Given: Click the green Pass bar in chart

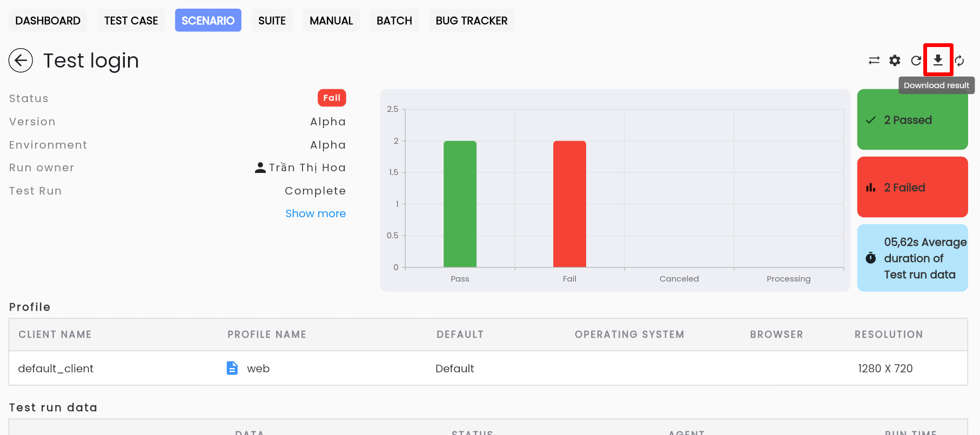Looking at the screenshot, I should 460,204.
